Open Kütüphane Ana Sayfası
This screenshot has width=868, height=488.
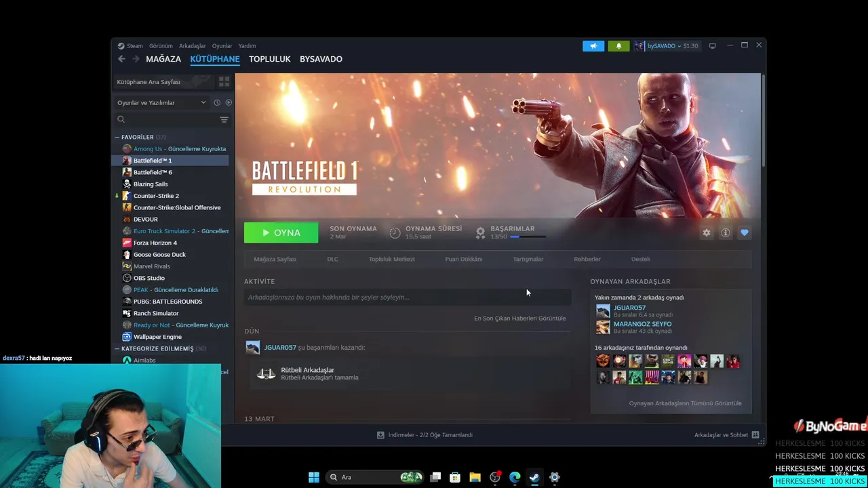(163, 82)
